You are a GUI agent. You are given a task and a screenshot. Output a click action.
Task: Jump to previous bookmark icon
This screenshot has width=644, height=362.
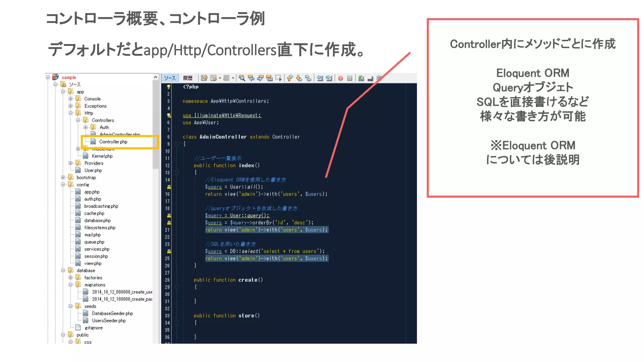[290, 78]
